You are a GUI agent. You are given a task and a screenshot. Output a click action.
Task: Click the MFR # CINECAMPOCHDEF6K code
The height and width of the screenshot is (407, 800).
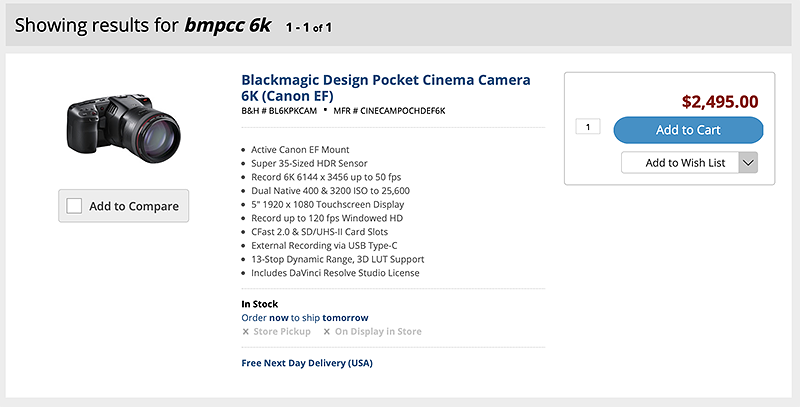click(389, 111)
